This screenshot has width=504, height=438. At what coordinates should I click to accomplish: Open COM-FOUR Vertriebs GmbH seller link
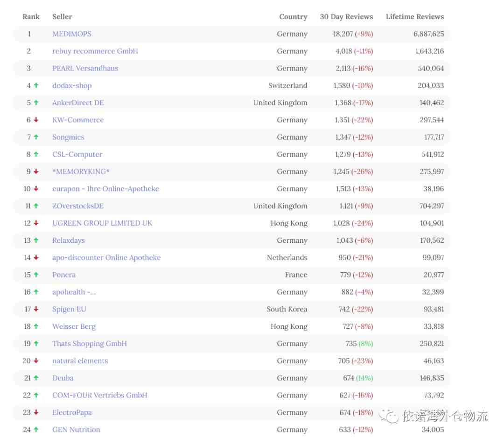(100, 395)
